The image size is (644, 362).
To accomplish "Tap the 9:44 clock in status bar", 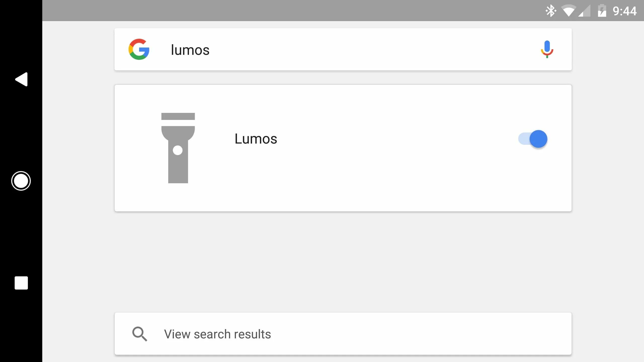I will click(x=624, y=11).
